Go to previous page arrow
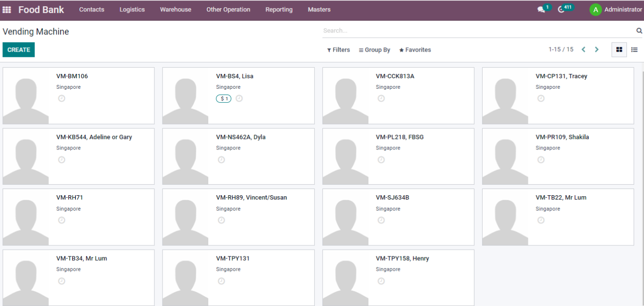The height and width of the screenshot is (306, 644). (x=583, y=50)
